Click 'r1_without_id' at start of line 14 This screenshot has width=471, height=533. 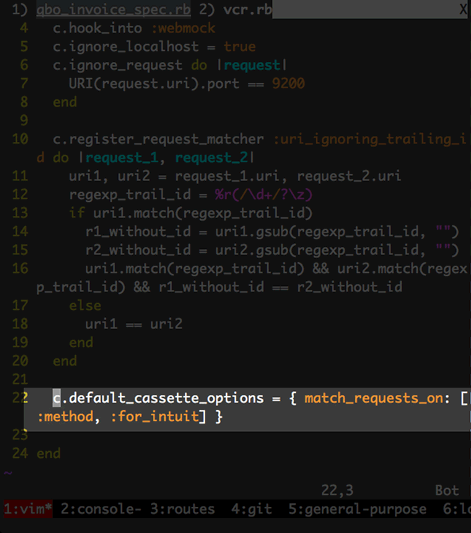coord(138,231)
